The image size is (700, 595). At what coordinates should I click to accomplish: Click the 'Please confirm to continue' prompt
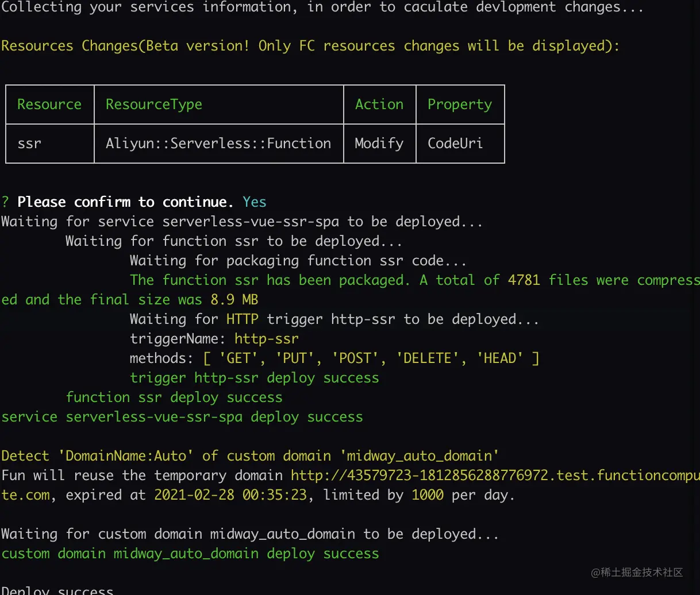tap(125, 202)
